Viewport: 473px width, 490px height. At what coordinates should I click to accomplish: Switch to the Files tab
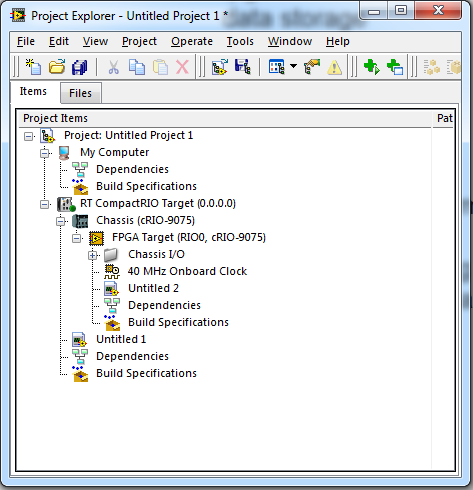pos(80,93)
